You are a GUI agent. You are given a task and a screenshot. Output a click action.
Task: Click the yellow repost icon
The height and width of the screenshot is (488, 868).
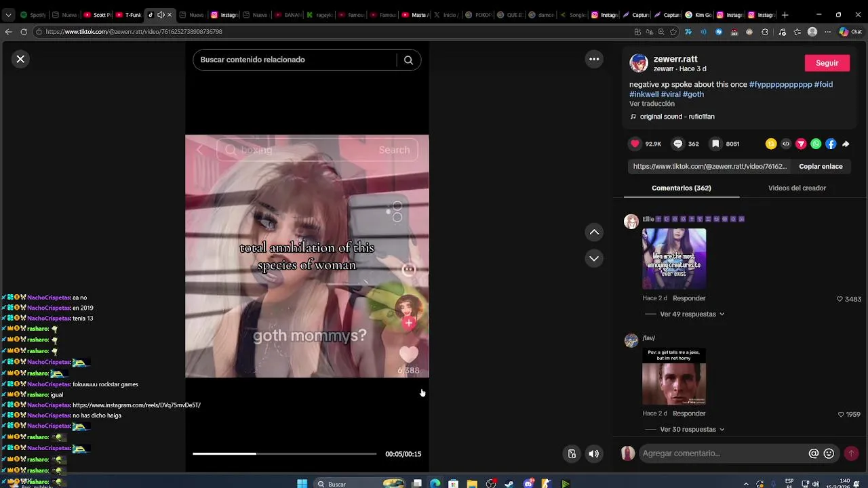(771, 144)
